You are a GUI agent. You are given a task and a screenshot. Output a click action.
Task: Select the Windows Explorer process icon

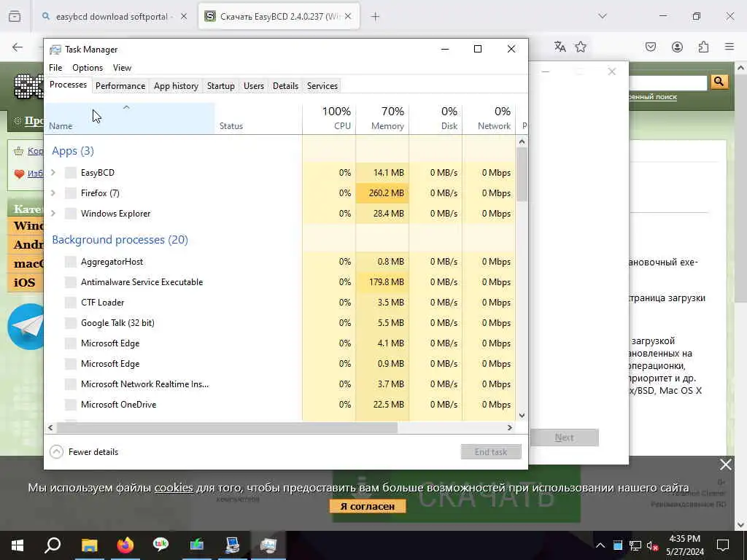tap(71, 214)
